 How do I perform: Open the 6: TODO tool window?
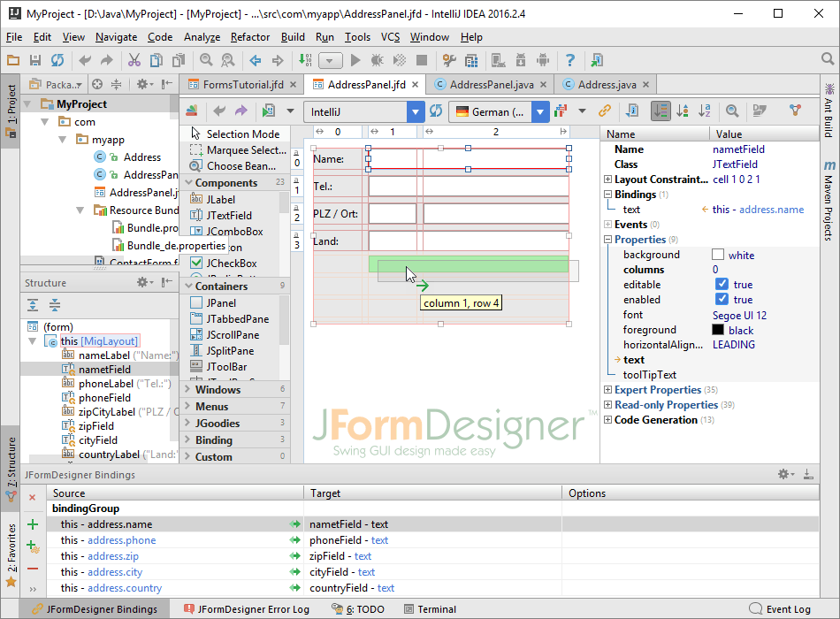pos(358,609)
